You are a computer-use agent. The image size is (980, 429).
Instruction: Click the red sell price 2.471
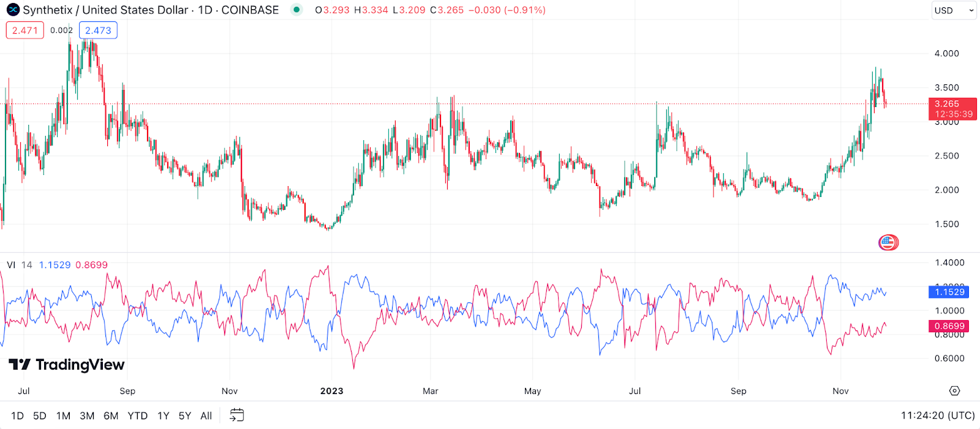click(25, 30)
